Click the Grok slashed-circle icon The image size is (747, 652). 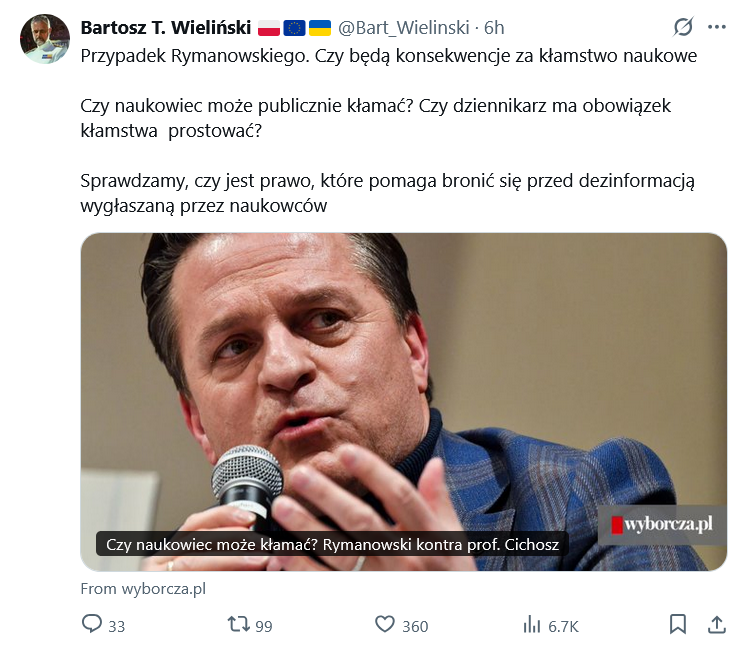pyautogui.click(x=684, y=27)
